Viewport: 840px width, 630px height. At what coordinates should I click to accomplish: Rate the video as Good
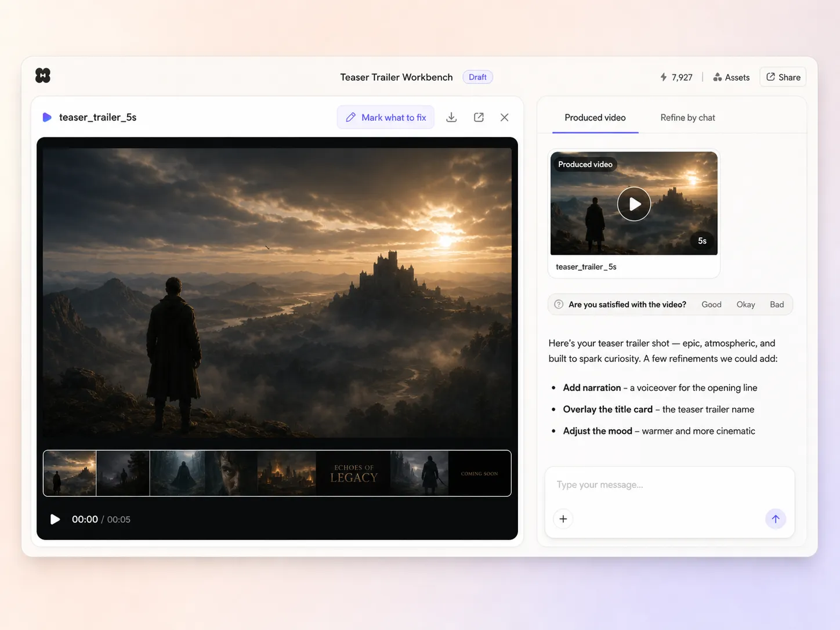[711, 305]
